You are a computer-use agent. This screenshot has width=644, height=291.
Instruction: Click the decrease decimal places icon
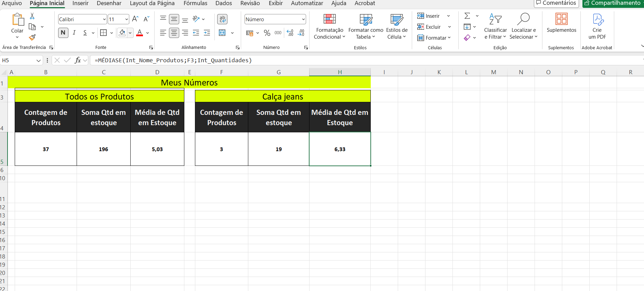301,33
